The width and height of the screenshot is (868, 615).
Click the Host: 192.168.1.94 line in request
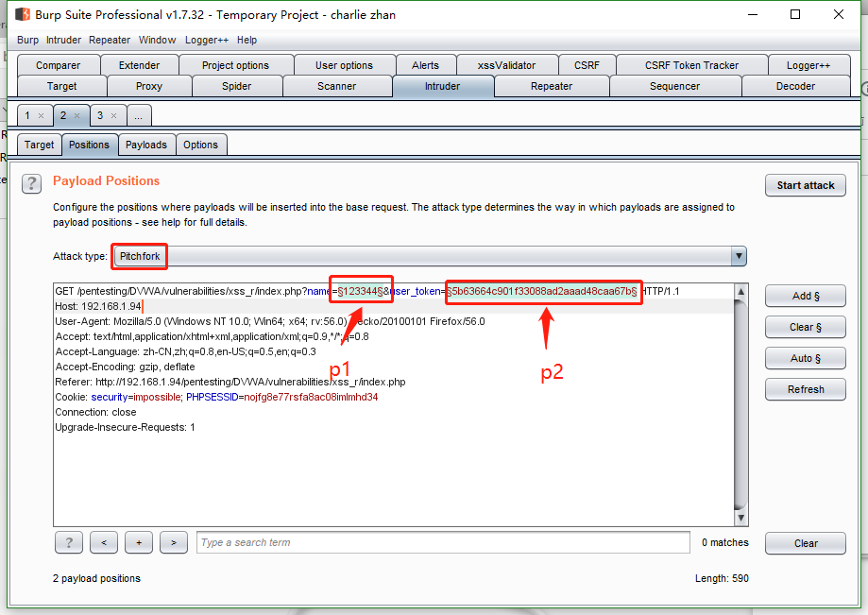(x=98, y=306)
